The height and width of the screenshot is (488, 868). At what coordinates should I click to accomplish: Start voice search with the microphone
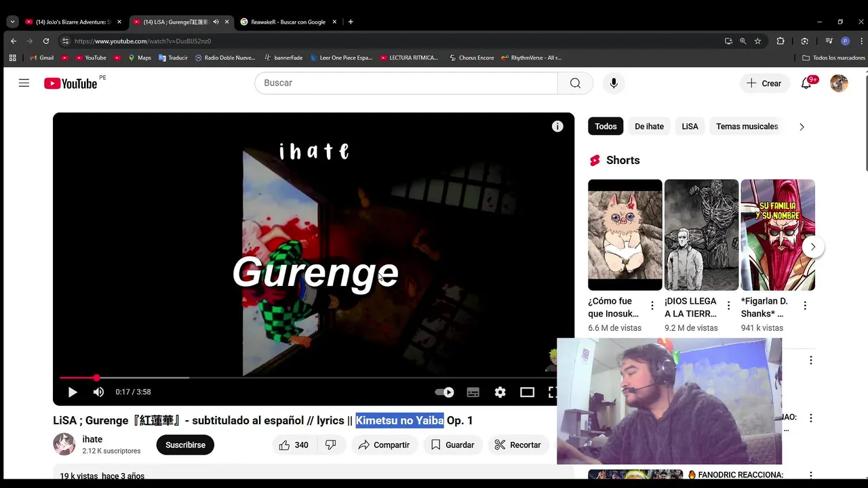click(x=614, y=83)
